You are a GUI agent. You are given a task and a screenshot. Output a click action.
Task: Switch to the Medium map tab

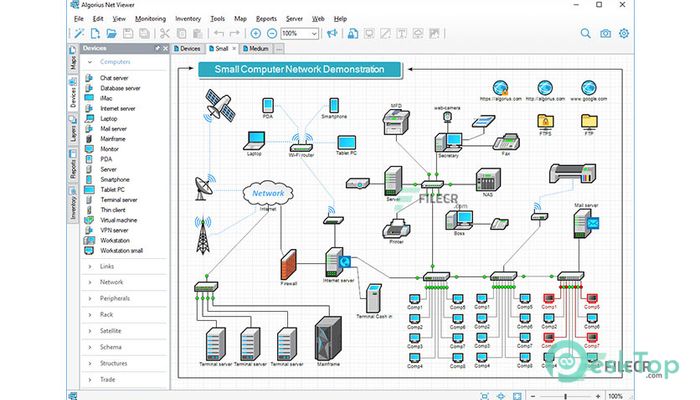(x=256, y=49)
